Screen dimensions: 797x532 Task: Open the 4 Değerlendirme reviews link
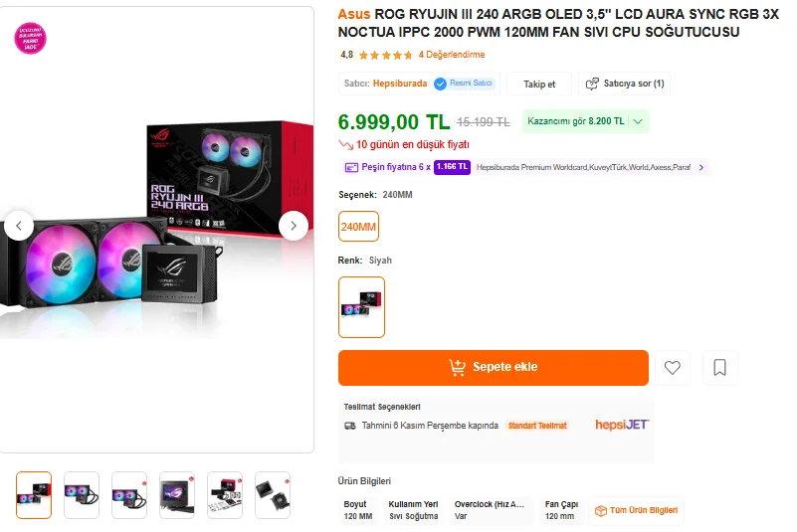pyautogui.click(x=451, y=55)
